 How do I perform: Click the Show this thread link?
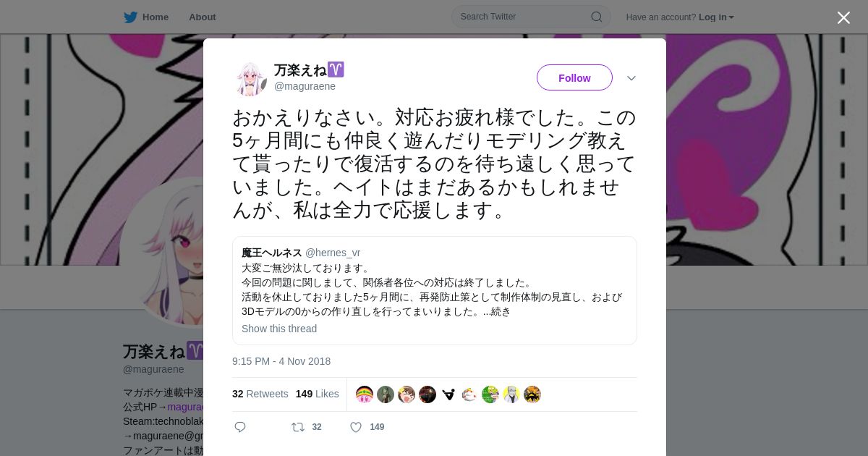click(x=279, y=329)
